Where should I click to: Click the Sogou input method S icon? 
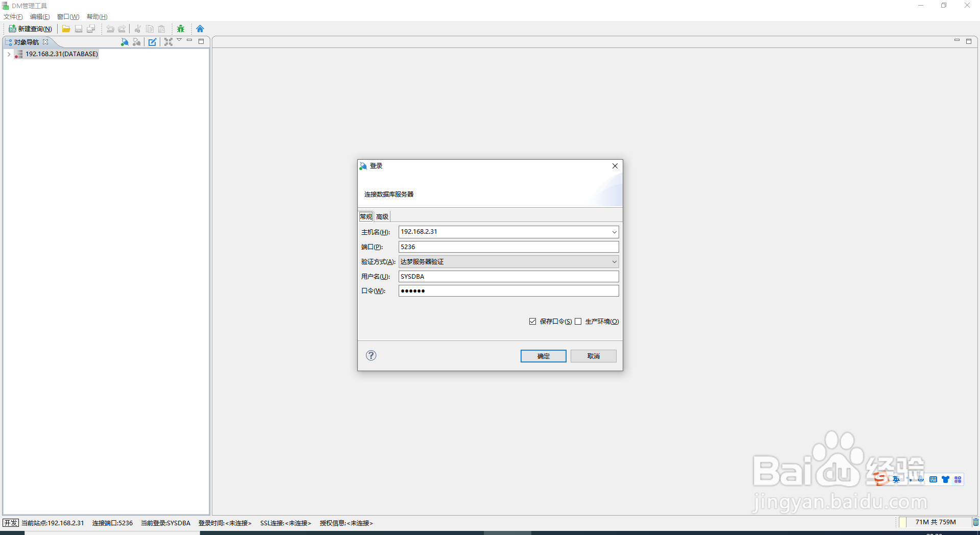(x=880, y=479)
